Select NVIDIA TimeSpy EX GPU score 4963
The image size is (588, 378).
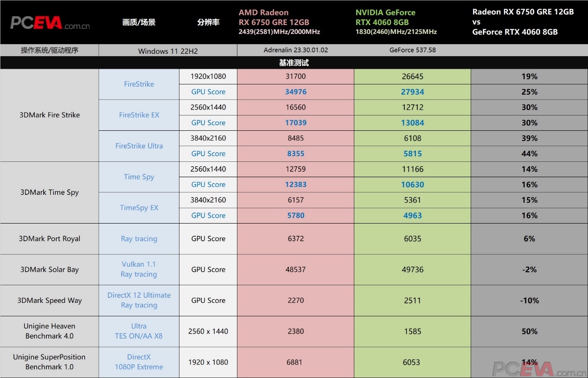[413, 216]
